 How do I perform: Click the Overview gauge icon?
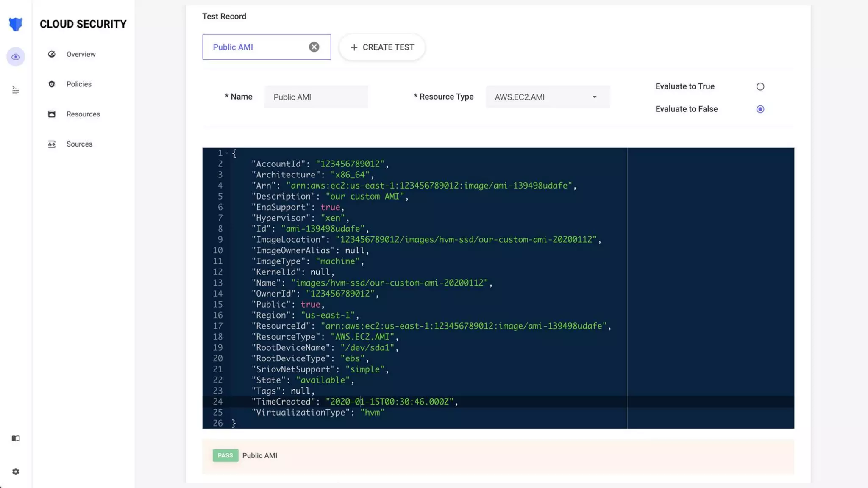[52, 54]
